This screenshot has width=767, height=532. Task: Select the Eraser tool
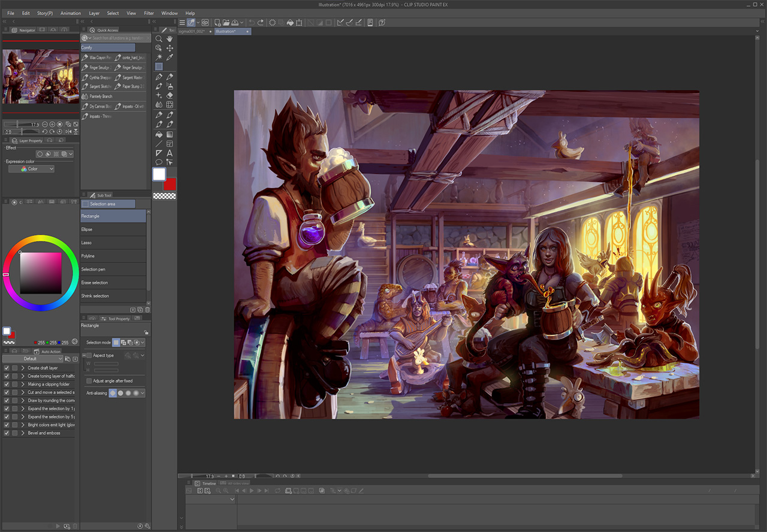pos(169,95)
